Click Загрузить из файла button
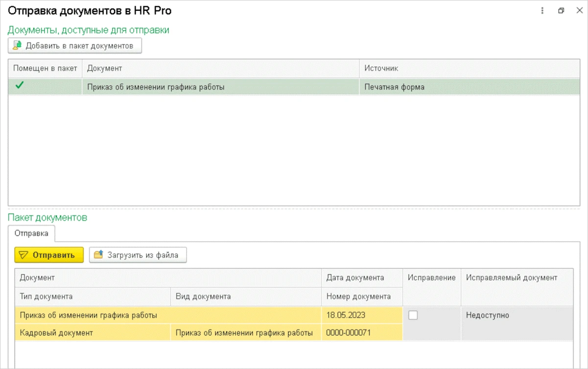Viewport: 588px width, 369px height. pyautogui.click(x=138, y=255)
